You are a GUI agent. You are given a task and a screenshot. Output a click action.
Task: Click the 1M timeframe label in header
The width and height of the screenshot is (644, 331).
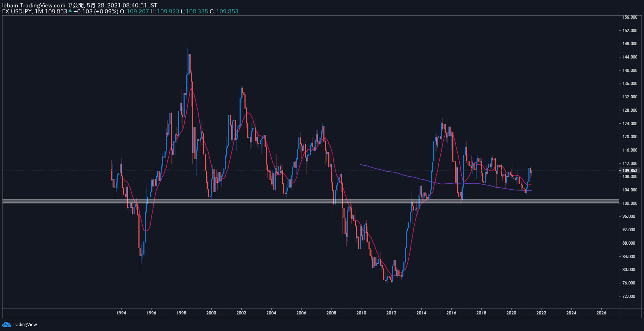point(39,11)
